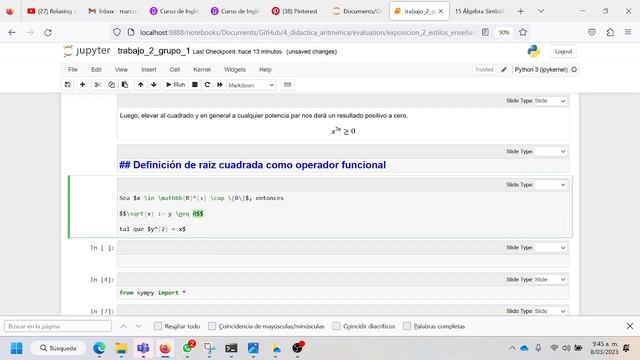This screenshot has width=640, height=360.
Task: Toggle Resaltar todo checkbox
Action: (158, 326)
